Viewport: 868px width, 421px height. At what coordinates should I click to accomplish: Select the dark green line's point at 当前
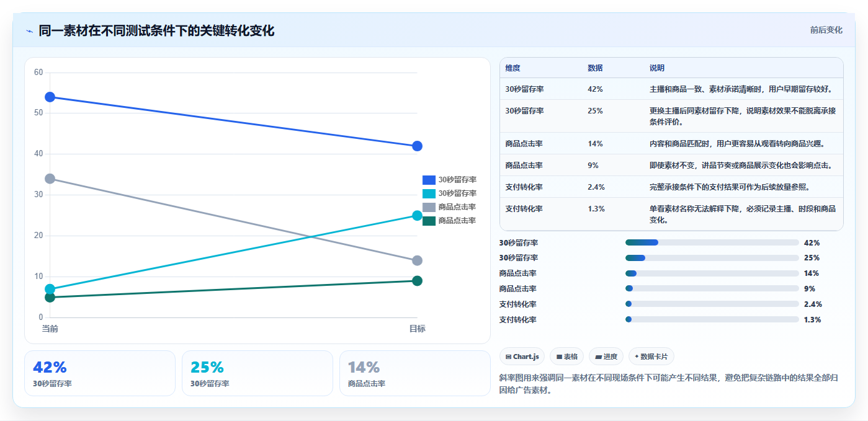click(x=50, y=297)
